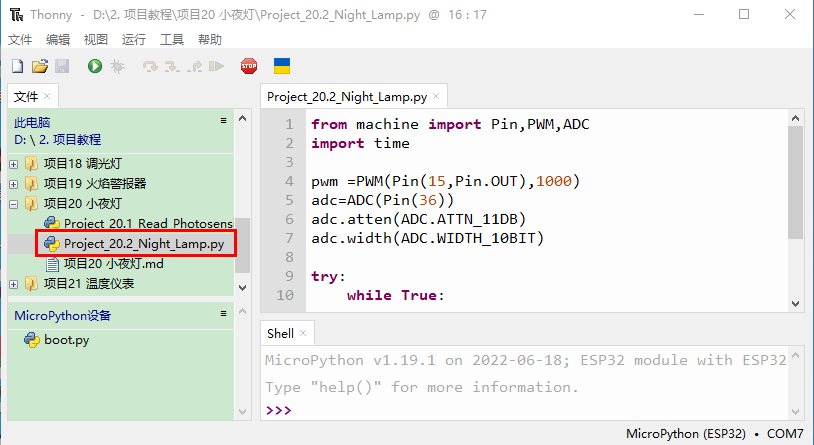Select the Shell tab
This screenshot has height=445, width=814.
[x=280, y=333]
